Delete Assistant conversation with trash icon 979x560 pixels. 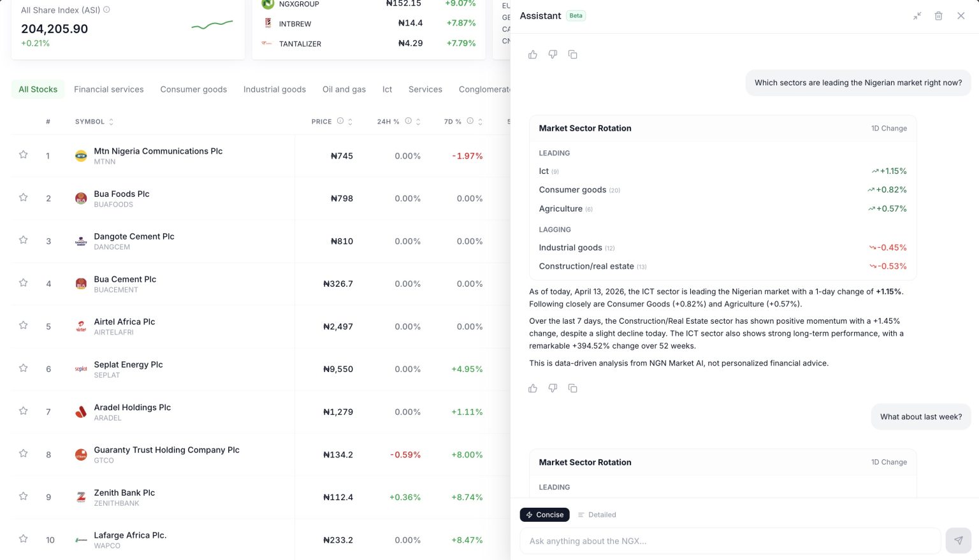[x=939, y=16]
